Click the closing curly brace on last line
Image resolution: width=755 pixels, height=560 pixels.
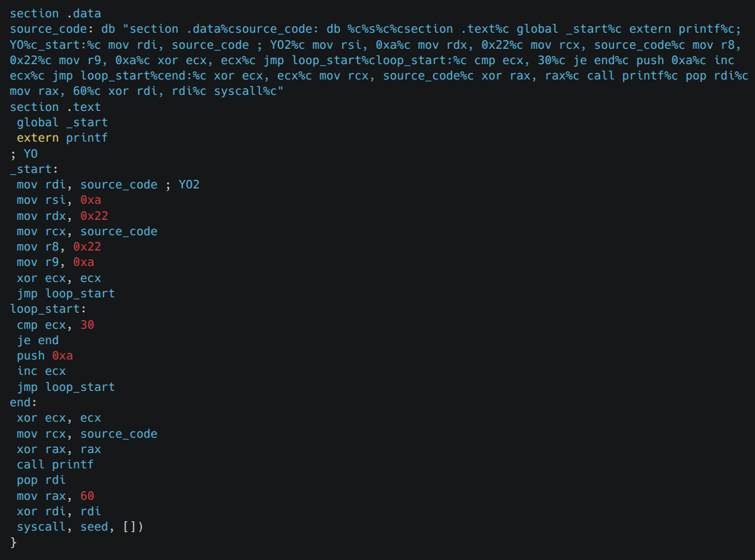tap(13, 543)
